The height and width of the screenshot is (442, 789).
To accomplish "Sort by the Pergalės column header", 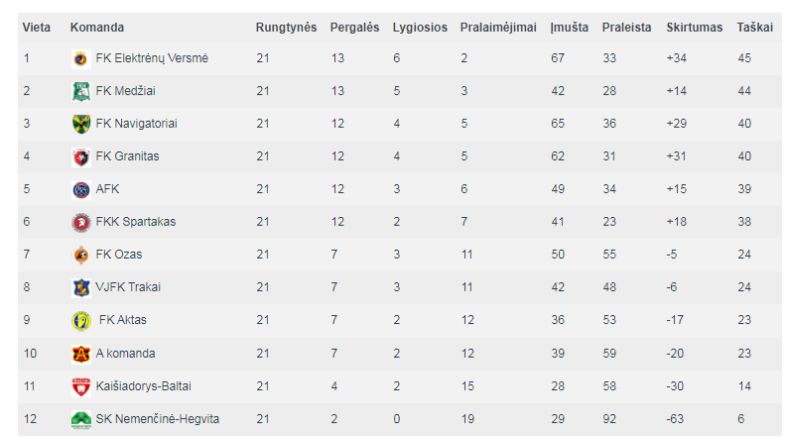I will click(354, 27).
